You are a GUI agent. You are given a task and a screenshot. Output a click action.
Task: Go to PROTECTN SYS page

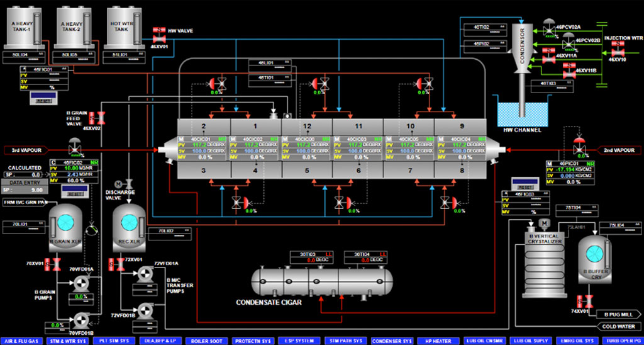coord(253,341)
